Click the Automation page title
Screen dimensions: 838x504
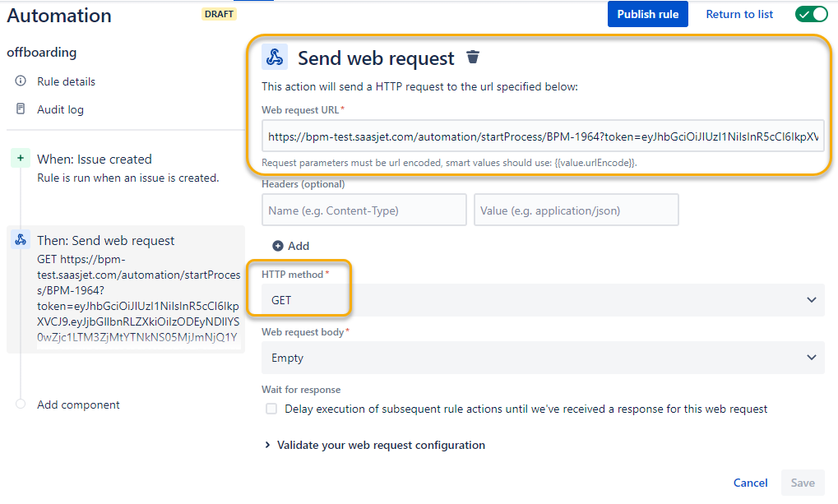[x=59, y=16]
